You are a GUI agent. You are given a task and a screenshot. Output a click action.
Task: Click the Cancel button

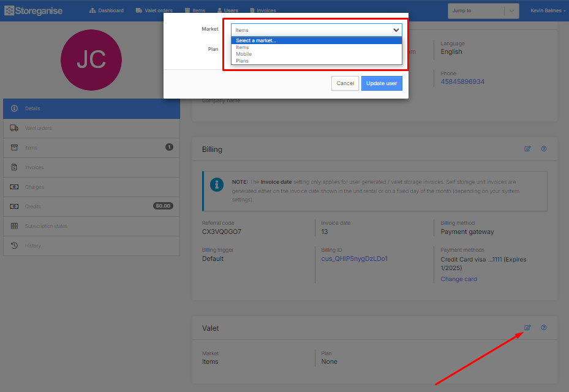point(345,83)
